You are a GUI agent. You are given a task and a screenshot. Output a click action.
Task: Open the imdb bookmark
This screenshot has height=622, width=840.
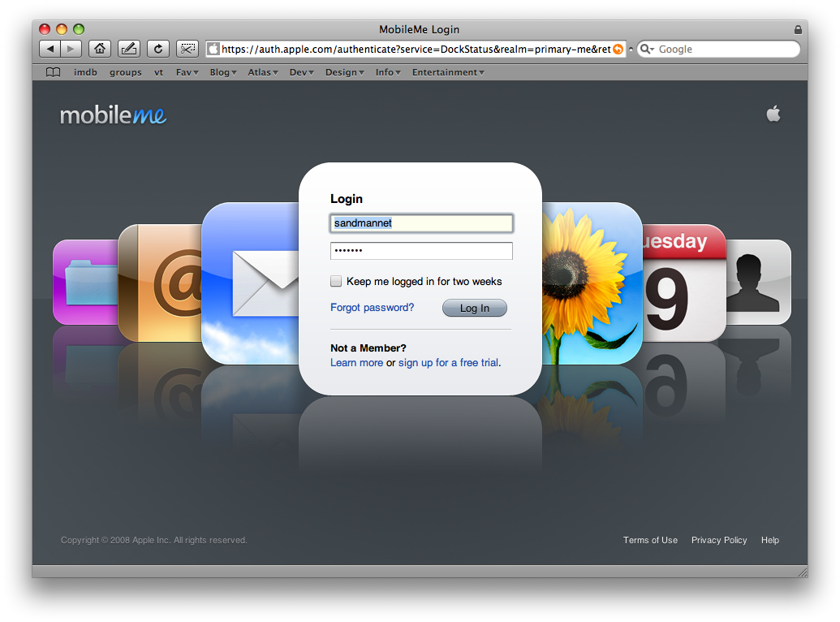pyautogui.click(x=85, y=72)
